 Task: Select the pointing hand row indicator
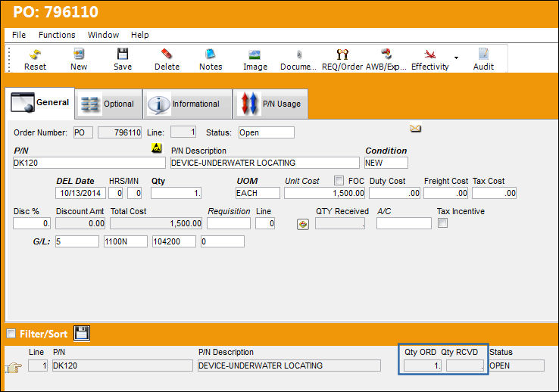[x=14, y=367]
